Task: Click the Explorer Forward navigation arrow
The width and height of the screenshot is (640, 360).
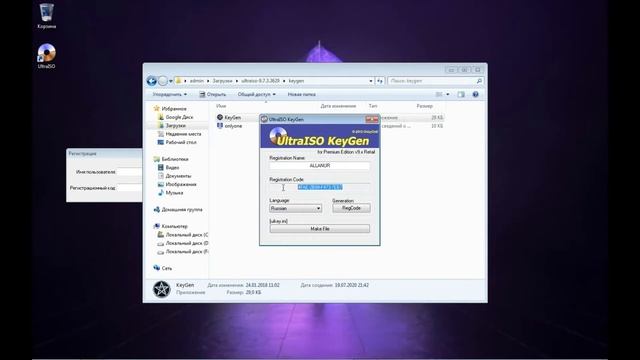Action: coord(163,81)
